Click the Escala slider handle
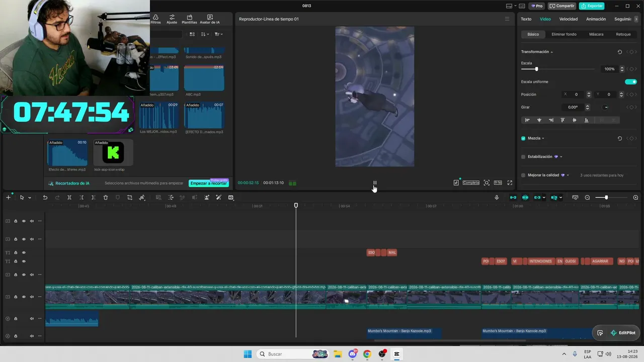The height and width of the screenshot is (362, 644). [x=536, y=69]
